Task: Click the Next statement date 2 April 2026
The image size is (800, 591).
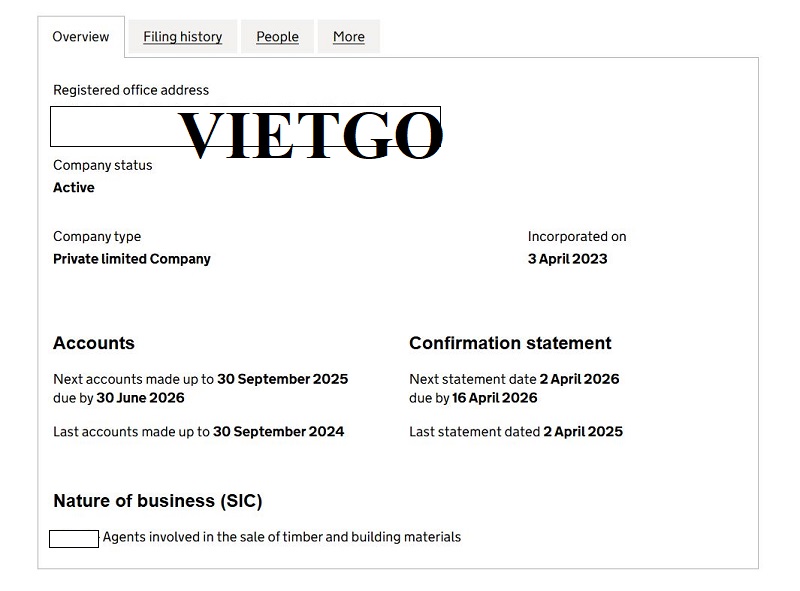Action: click(x=514, y=379)
